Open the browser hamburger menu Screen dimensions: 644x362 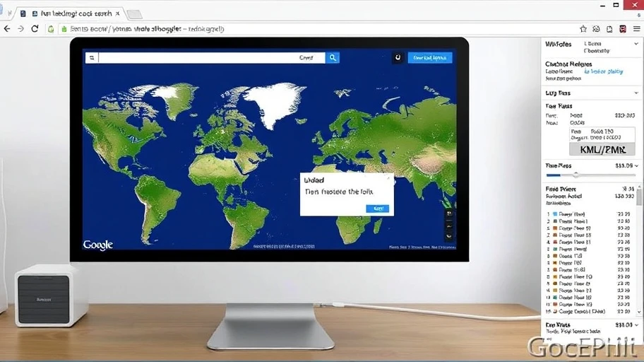[x=636, y=29]
